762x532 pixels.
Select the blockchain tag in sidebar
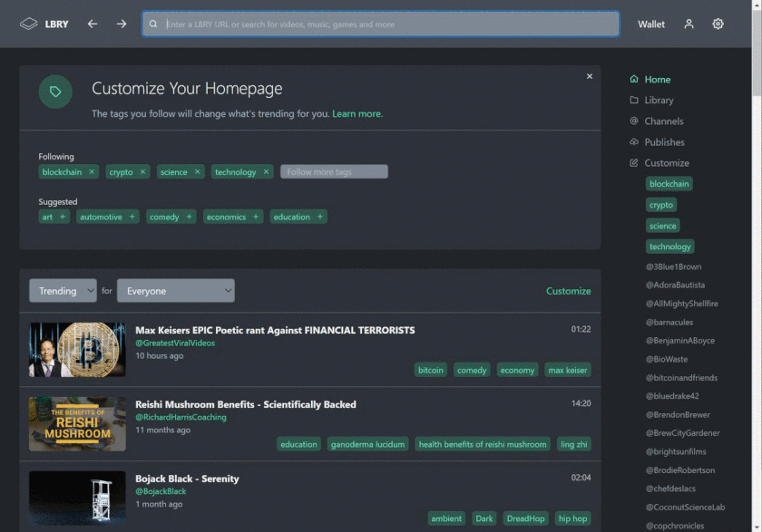click(x=669, y=184)
